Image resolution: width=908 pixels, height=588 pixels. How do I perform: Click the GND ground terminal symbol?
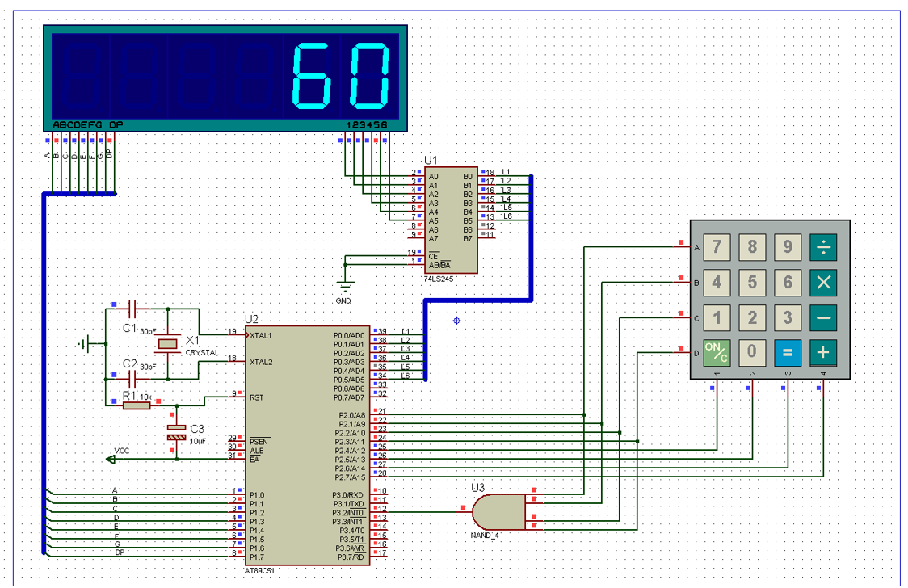click(x=345, y=286)
